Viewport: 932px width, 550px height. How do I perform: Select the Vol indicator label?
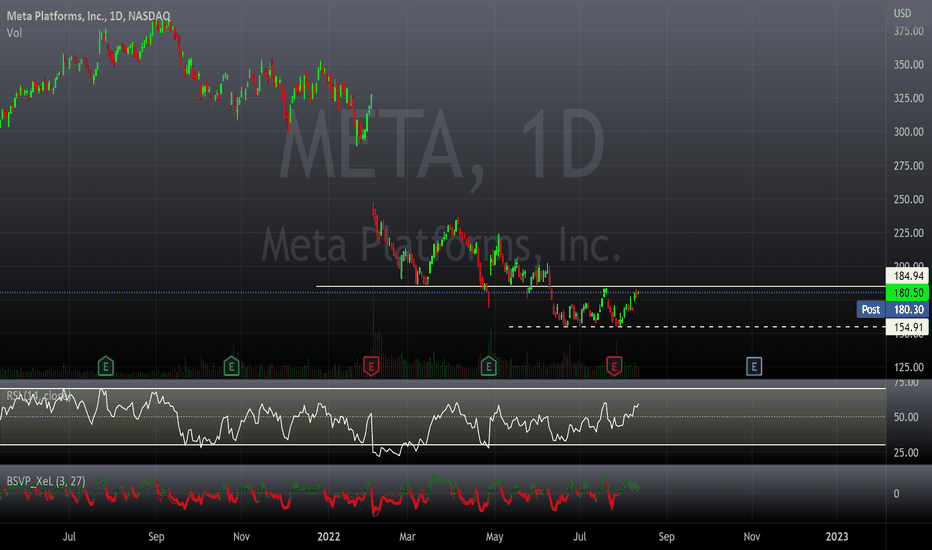[14, 33]
